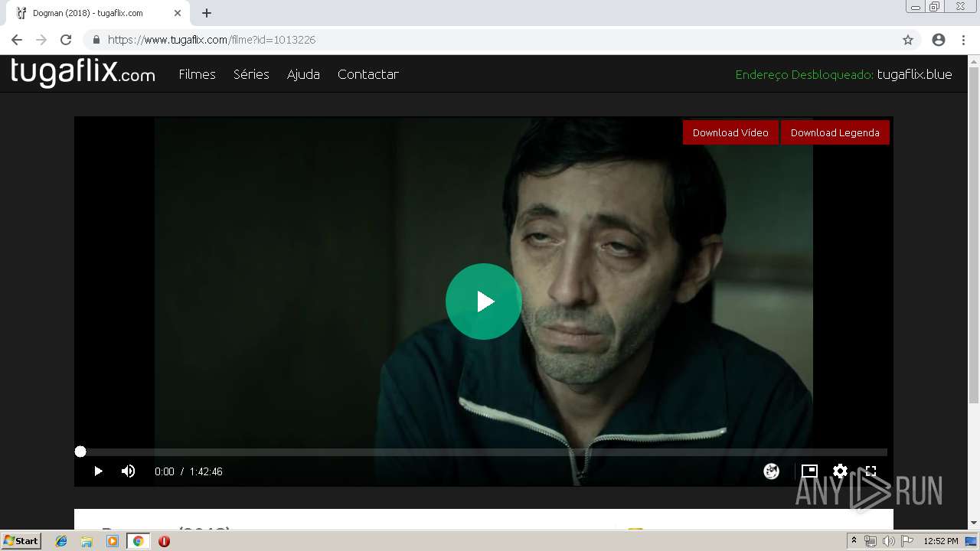View site security padlock info
980x551 pixels.
coord(96,40)
